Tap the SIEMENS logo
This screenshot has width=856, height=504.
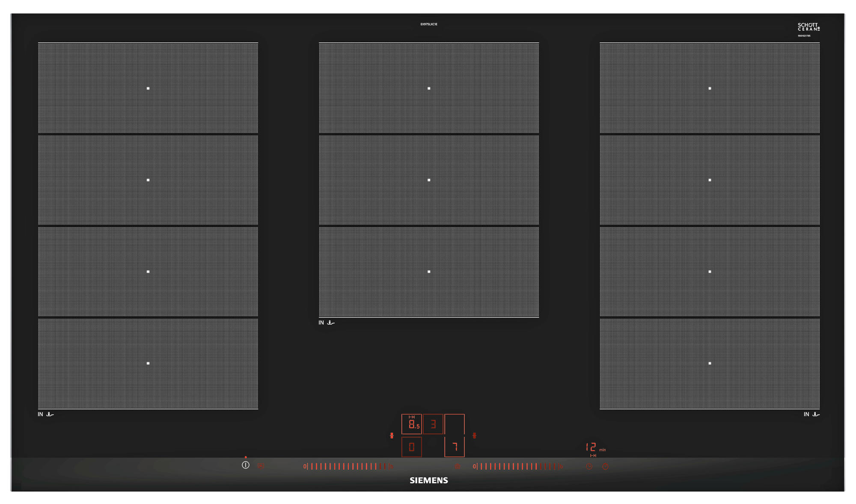(428, 480)
